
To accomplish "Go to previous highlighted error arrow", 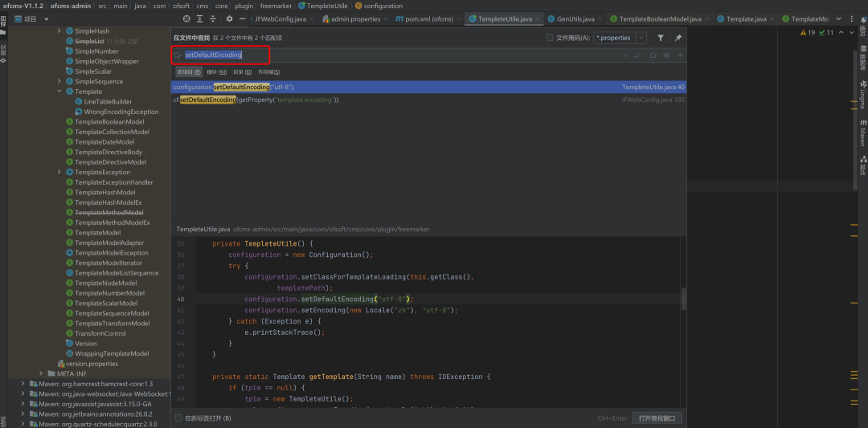I will coord(842,33).
